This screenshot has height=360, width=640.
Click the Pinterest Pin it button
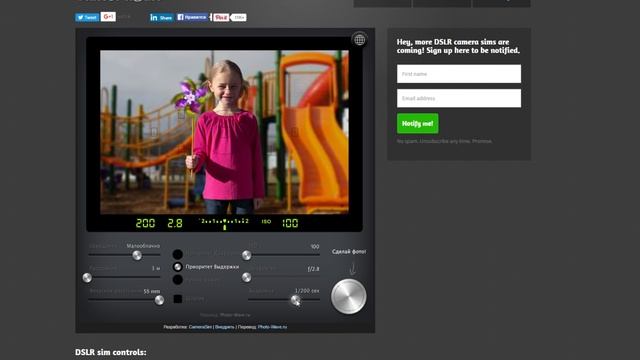point(221,18)
